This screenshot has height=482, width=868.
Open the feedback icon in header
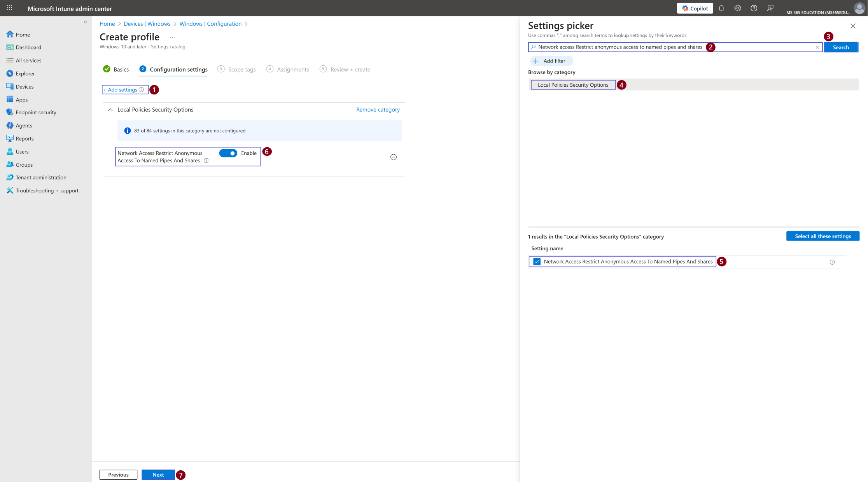click(770, 8)
